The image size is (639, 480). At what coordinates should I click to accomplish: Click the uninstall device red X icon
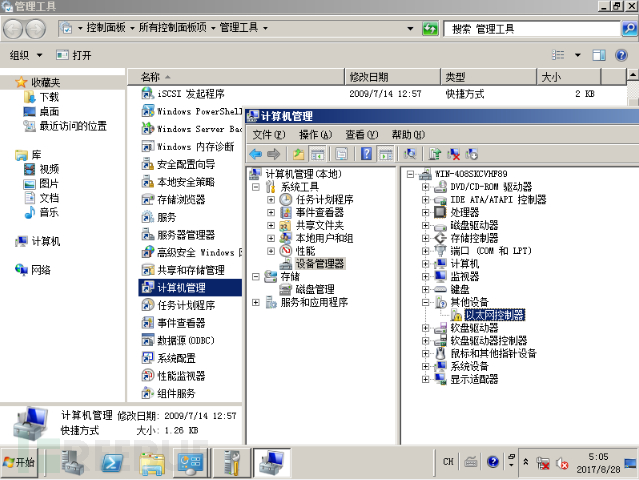[453, 154]
